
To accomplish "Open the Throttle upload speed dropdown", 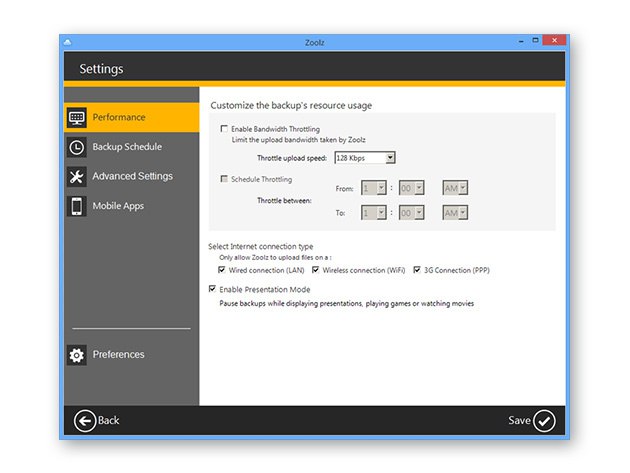I will (365, 158).
